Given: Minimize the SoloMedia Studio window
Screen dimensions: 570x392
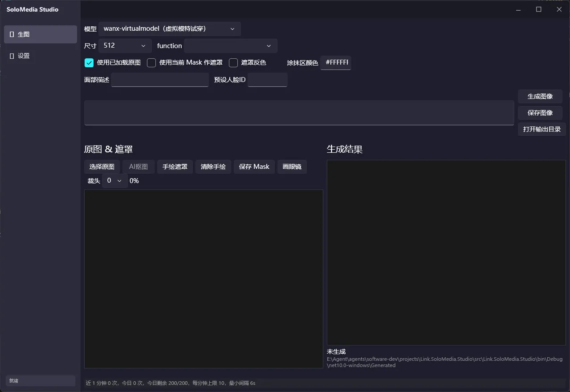Looking at the screenshot, I should point(518,9).
